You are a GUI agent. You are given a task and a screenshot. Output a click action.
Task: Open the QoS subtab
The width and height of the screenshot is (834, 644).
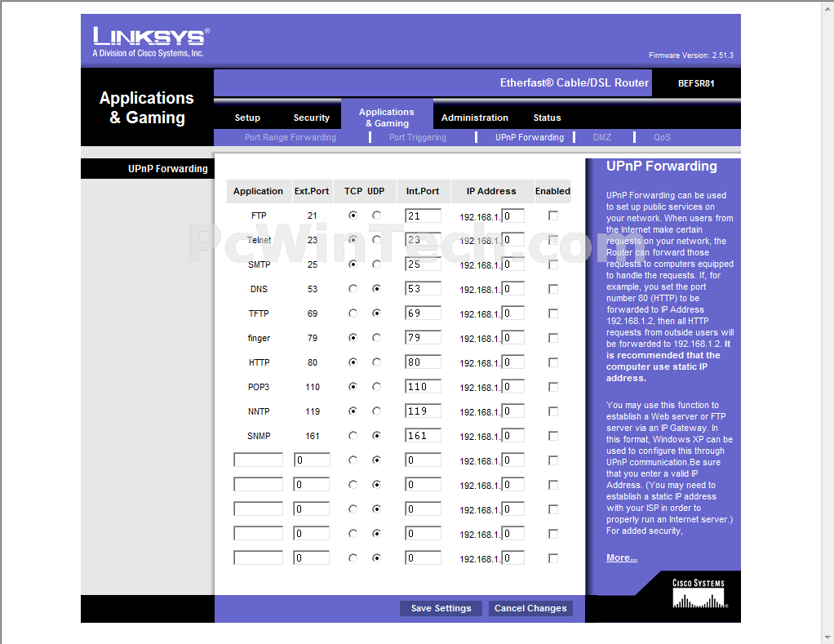click(662, 137)
